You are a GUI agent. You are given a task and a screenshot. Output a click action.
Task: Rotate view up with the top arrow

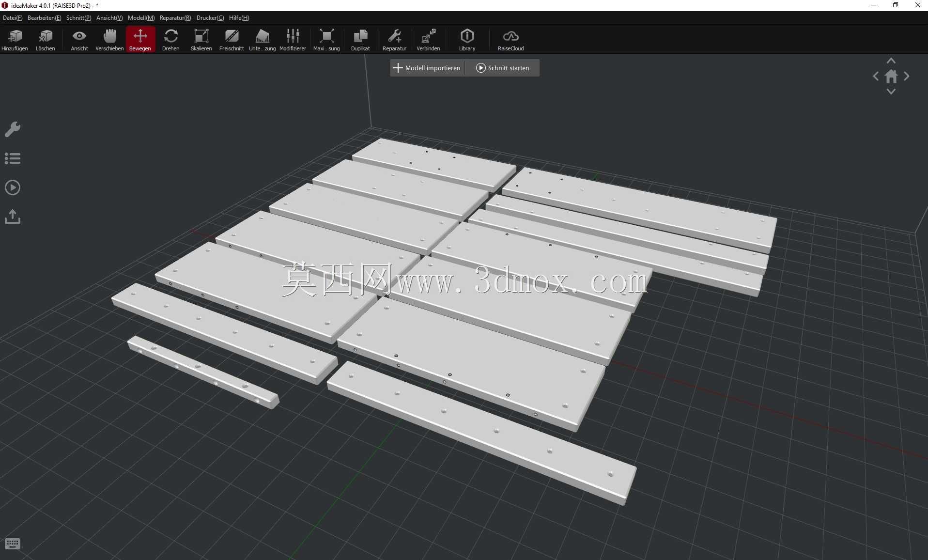(891, 61)
